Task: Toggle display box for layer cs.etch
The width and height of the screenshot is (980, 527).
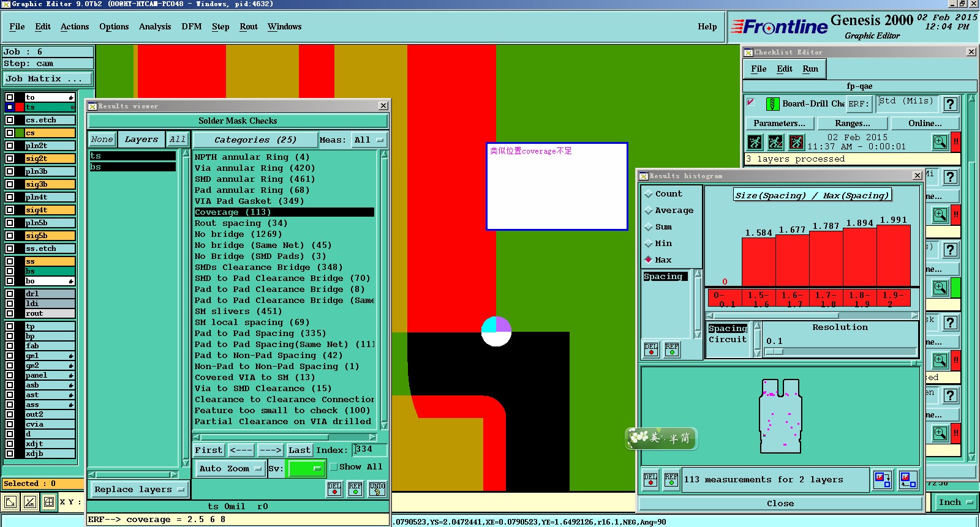Action: click(10, 120)
